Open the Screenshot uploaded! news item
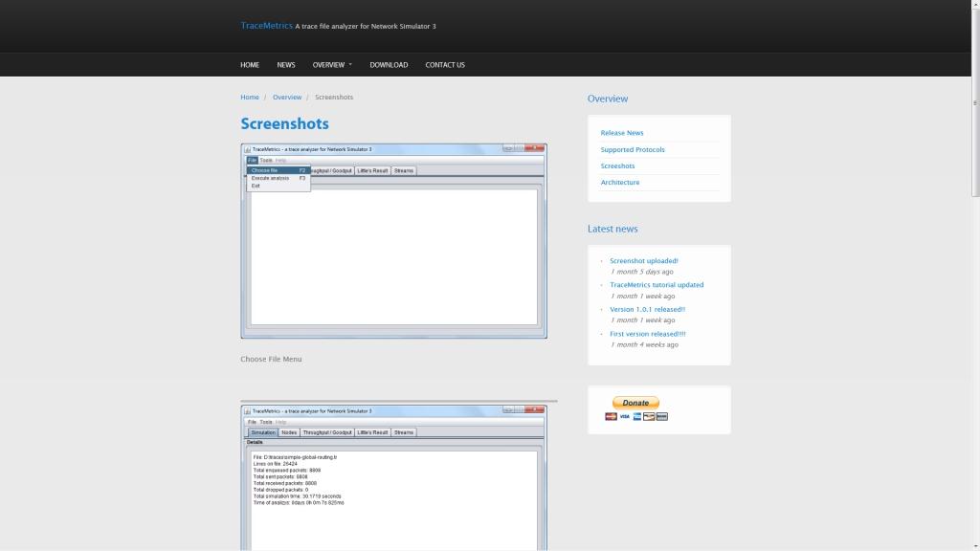Screen dimensions: 980x551 644,261
